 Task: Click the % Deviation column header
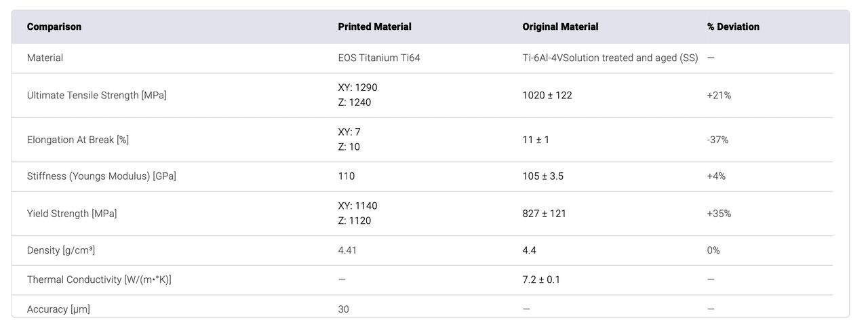(733, 27)
